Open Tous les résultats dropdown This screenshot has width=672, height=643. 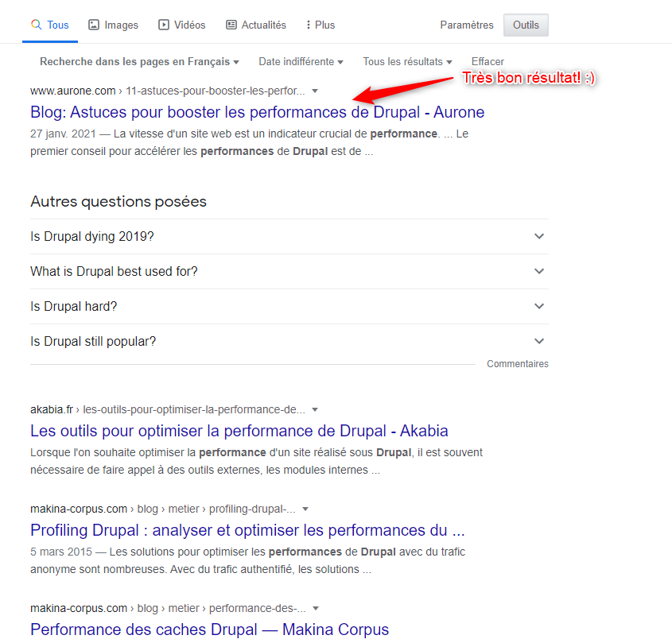pyautogui.click(x=407, y=62)
